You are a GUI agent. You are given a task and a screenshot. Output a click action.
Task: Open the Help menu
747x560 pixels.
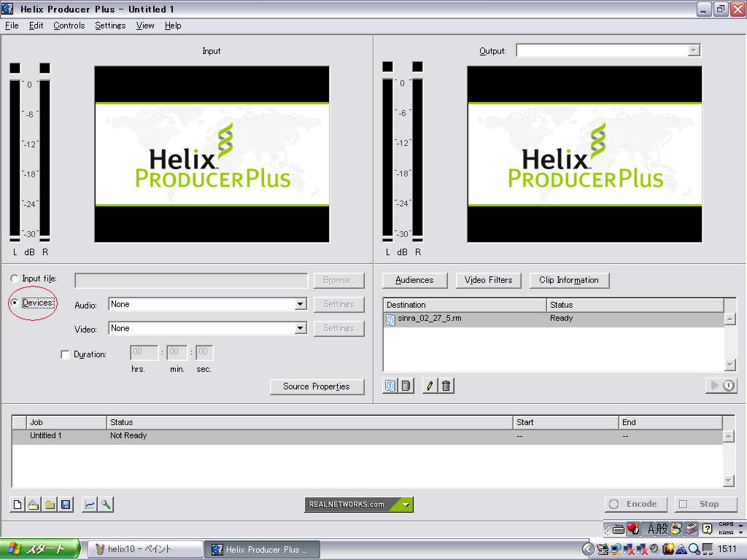click(x=173, y=26)
